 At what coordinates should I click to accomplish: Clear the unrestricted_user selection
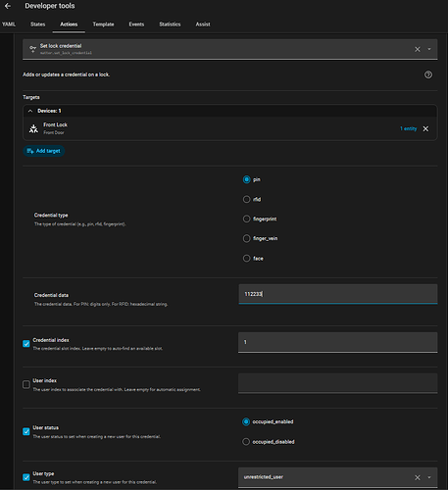(418, 477)
